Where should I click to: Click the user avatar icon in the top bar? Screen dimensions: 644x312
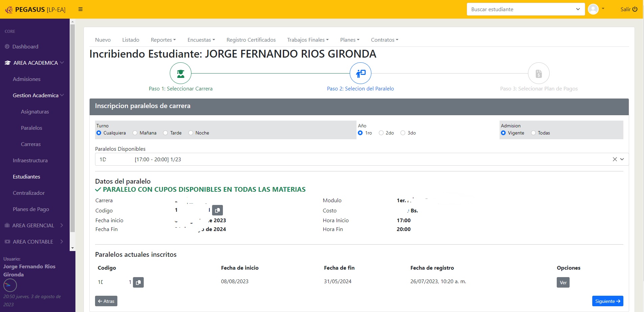(x=593, y=9)
